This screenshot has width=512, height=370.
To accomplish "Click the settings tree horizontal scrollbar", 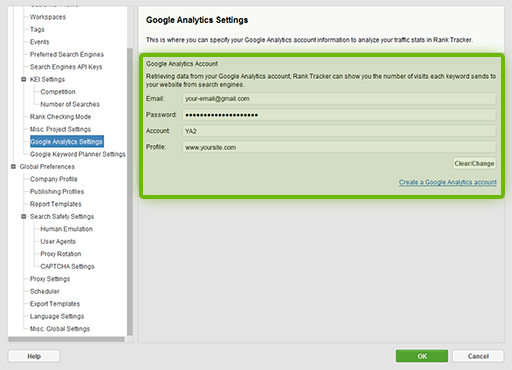I will point(66,339).
